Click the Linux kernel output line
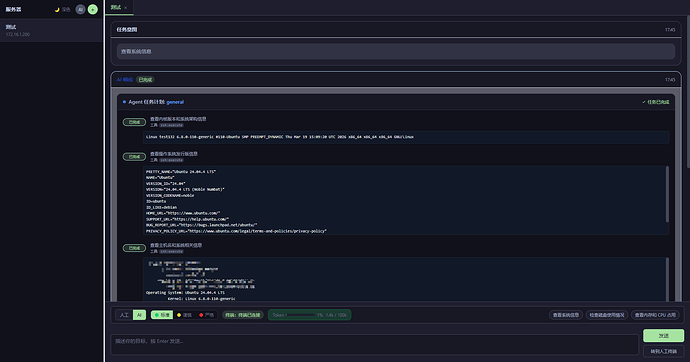This screenshot has width=690, height=362. (279, 137)
